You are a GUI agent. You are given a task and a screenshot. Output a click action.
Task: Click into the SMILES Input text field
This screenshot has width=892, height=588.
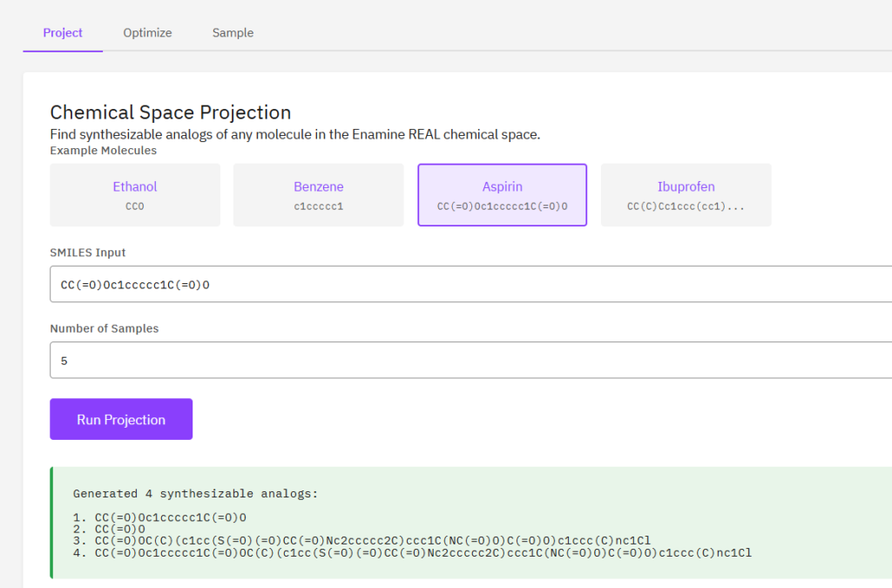[x=470, y=284]
